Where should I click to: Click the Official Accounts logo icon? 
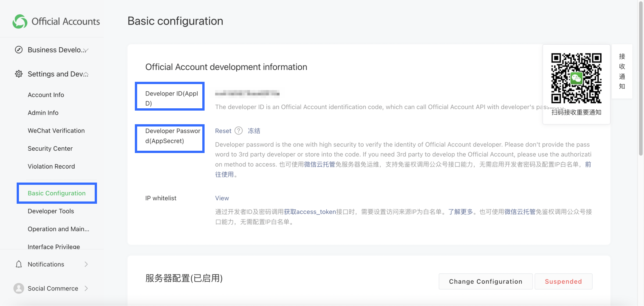(20, 22)
